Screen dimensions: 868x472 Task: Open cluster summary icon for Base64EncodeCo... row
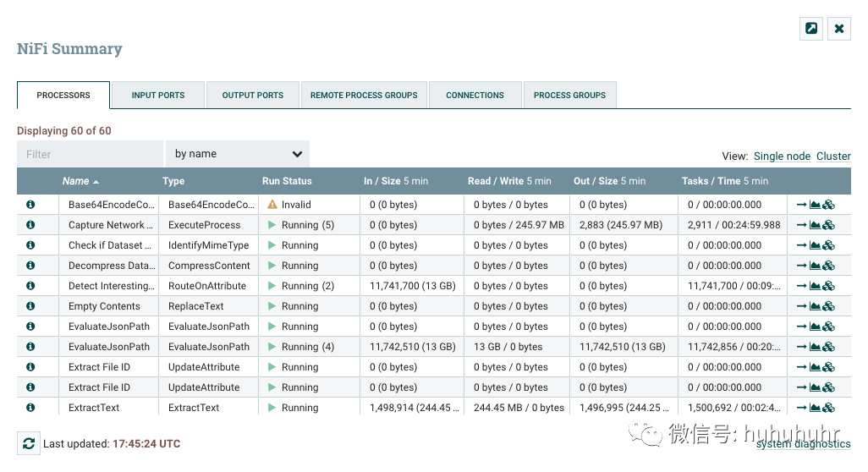[829, 205]
